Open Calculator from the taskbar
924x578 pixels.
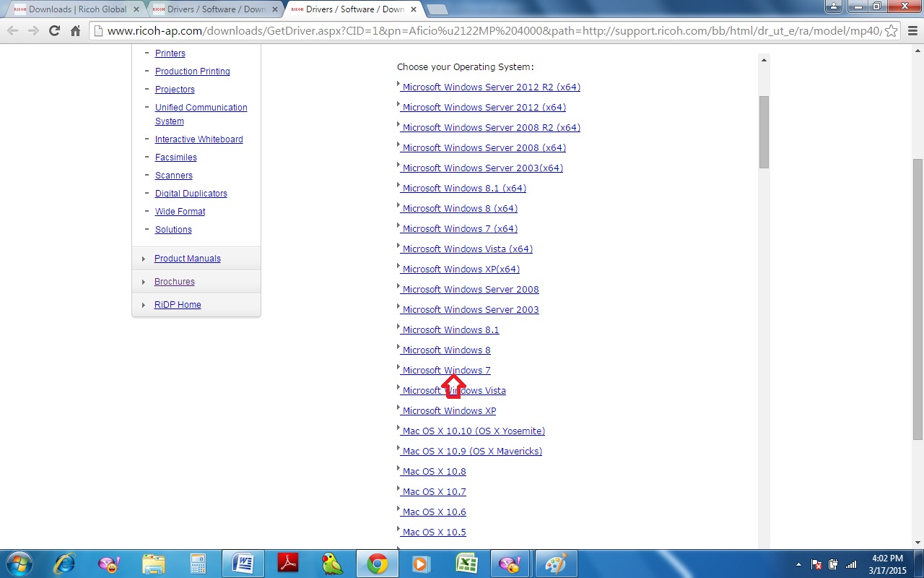point(198,564)
